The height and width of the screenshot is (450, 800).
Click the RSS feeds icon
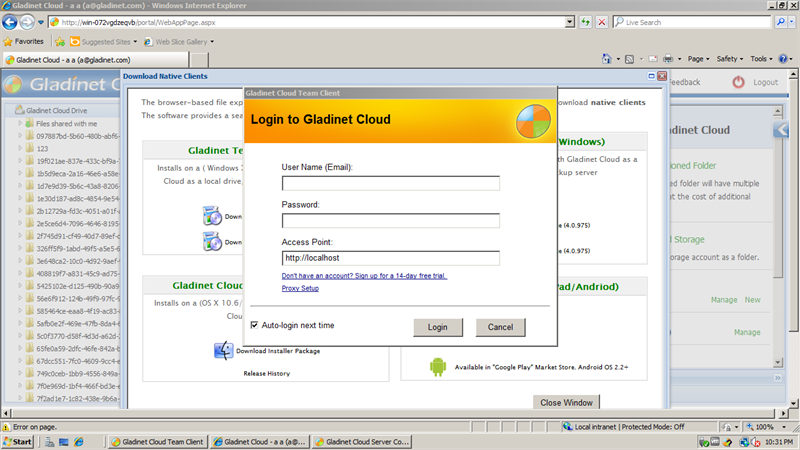click(630, 59)
